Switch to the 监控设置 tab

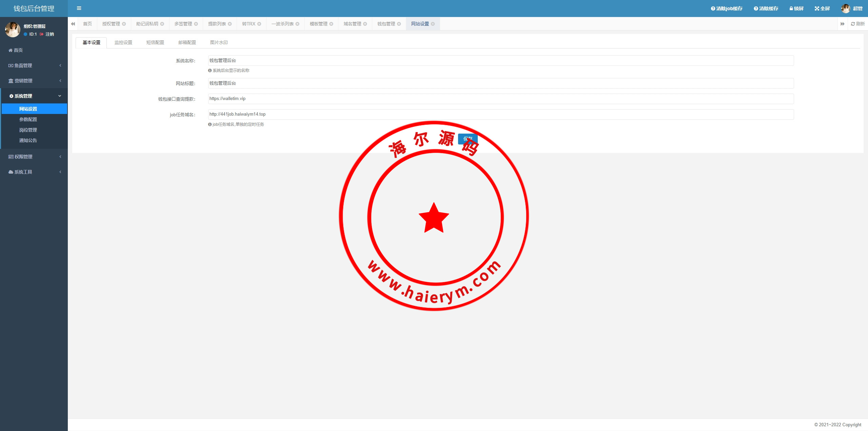click(123, 42)
